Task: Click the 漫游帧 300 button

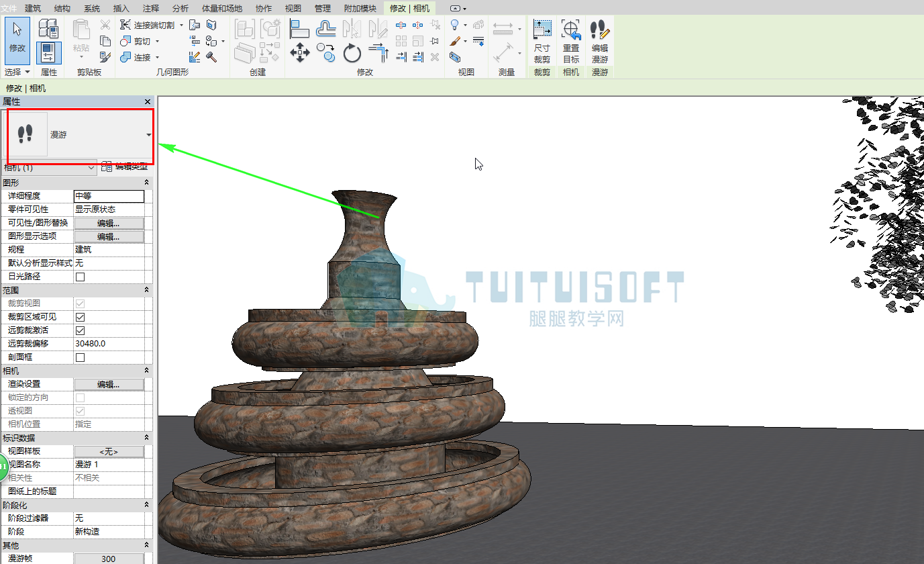Action: (x=109, y=559)
